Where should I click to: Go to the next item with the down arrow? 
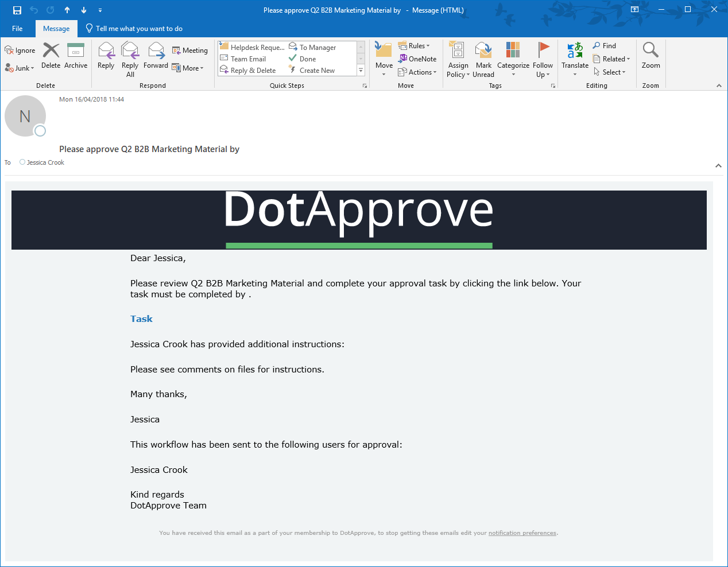coord(84,10)
